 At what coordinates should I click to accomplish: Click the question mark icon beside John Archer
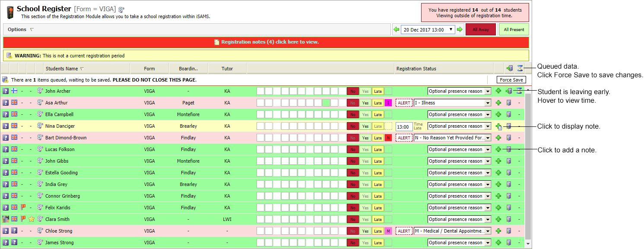5,91
